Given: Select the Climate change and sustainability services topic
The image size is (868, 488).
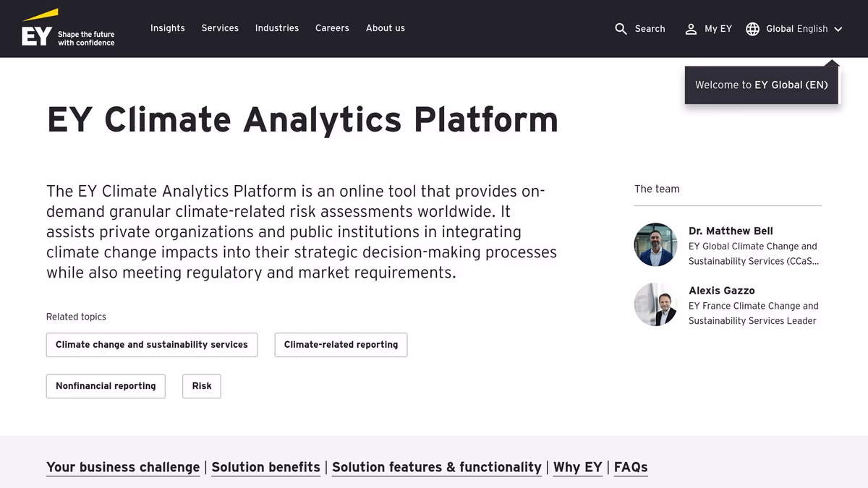Looking at the screenshot, I should pyautogui.click(x=151, y=345).
